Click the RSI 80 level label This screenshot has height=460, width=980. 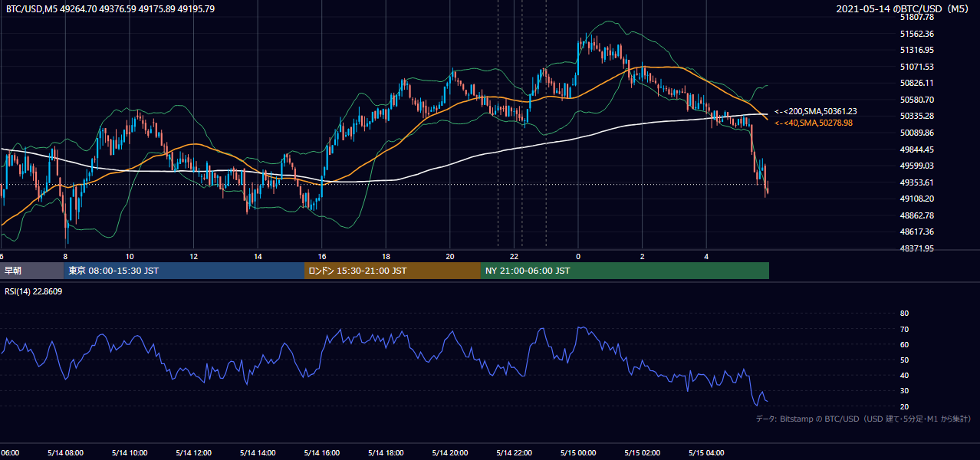(x=904, y=314)
